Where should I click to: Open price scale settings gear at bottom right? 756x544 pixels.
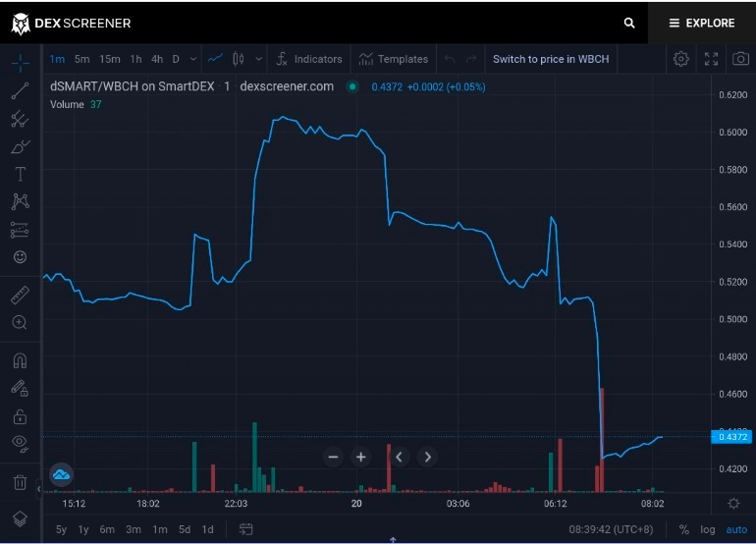point(733,504)
